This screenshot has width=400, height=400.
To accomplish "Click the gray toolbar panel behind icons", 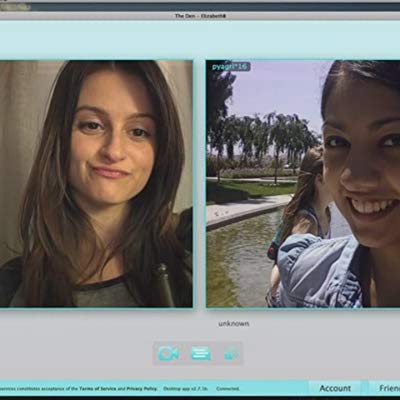I will pyautogui.click(x=198, y=354).
